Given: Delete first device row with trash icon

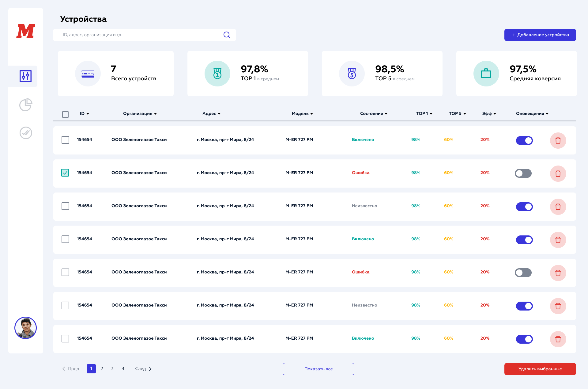Looking at the screenshot, I should 558,140.
